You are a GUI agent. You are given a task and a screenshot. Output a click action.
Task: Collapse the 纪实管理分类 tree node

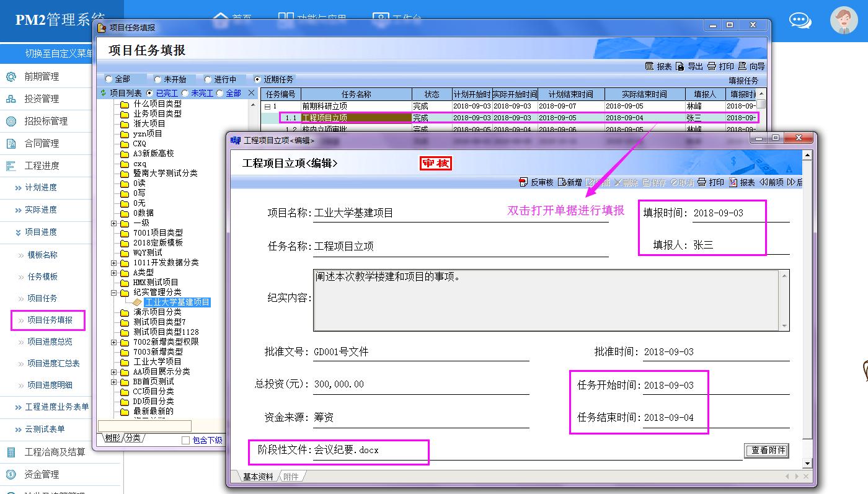[x=114, y=293]
